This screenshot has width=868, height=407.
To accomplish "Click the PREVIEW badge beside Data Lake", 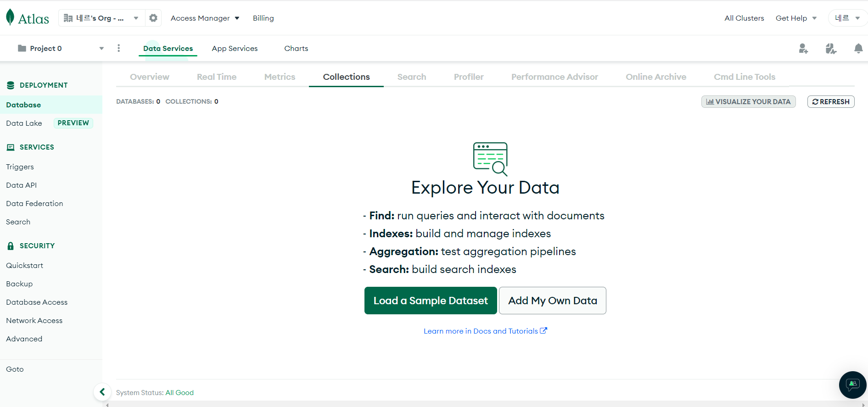I will 73,123.
